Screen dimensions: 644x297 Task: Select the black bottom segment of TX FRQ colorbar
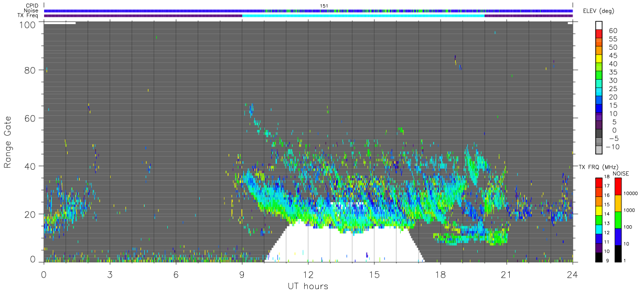pos(599,257)
